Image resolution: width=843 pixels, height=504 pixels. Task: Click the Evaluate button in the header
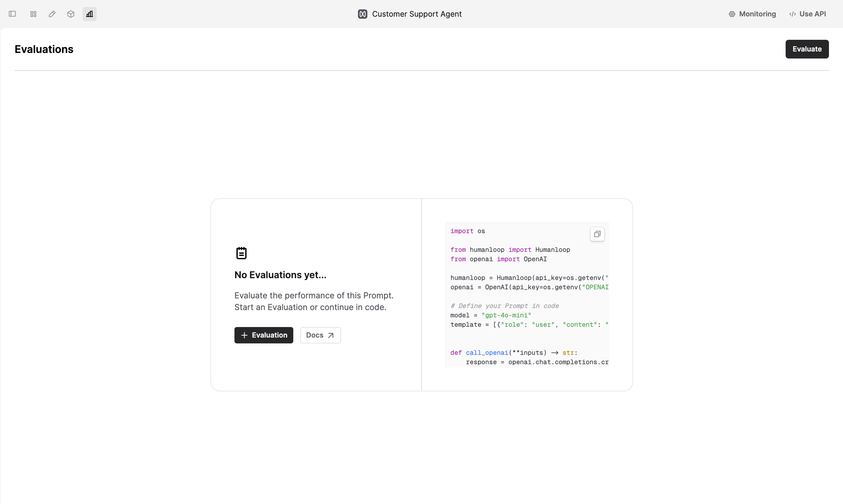click(x=807, y=49)
